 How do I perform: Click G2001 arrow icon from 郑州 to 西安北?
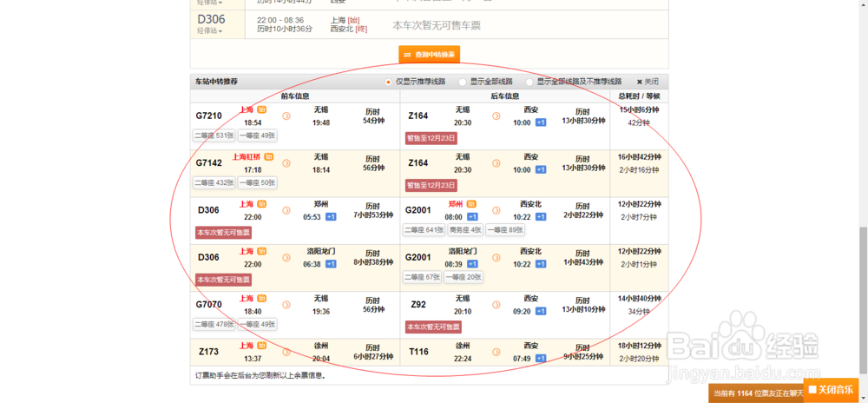click(496, 210)
